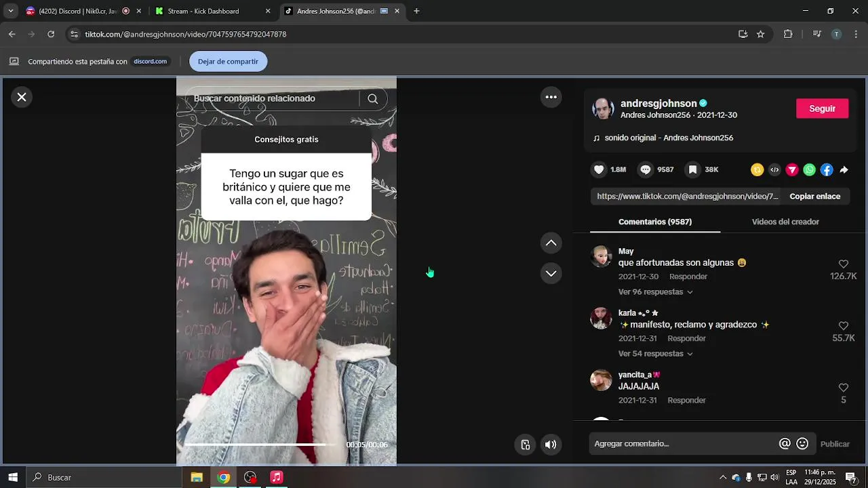This screenshot has height=488, width=868.
Task: Open the andresgjohnson username link
Action: pos(658,104)
